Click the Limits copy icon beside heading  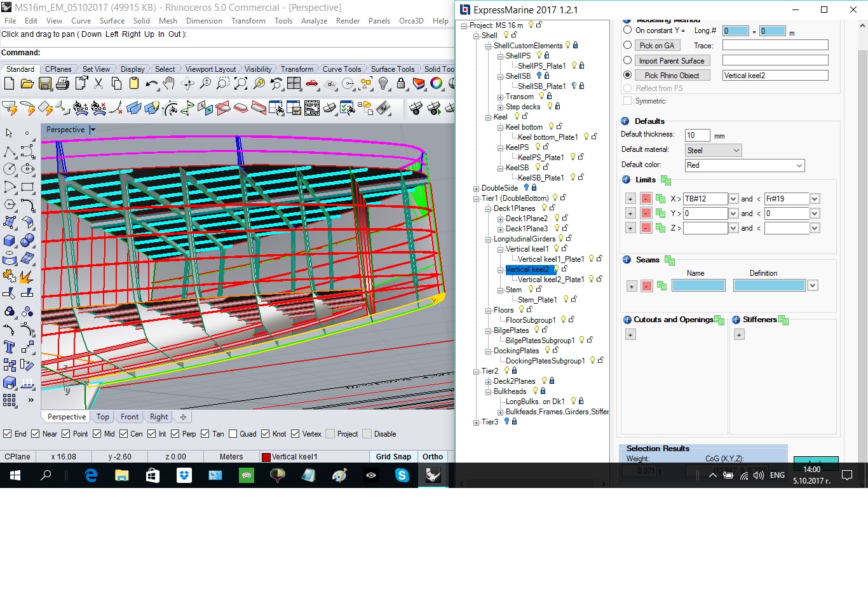coord(665,180)
